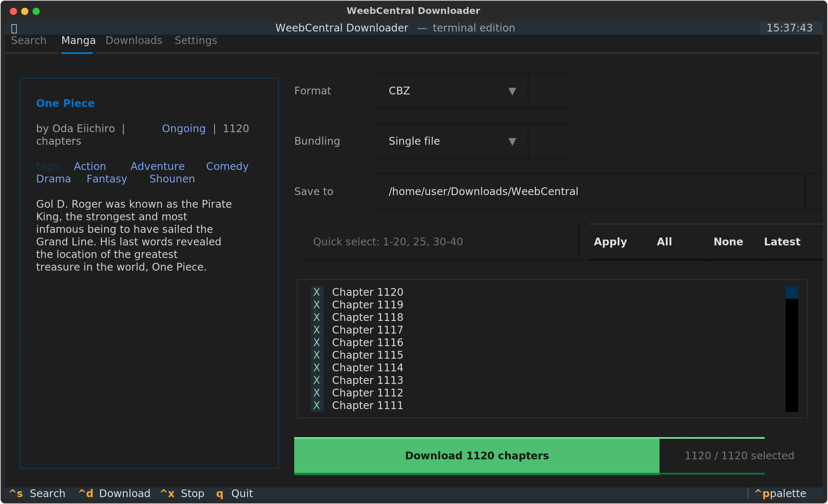Click the ^s Search footer shortcut
Image resolution: width=828 pixels, height=504 pixels.
coord(37,493)
